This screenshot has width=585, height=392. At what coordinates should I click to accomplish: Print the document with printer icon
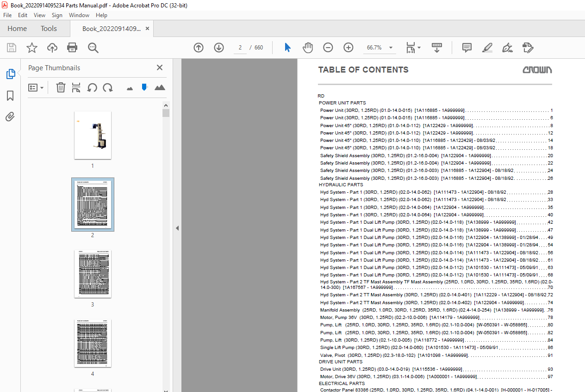coord(72,48)
